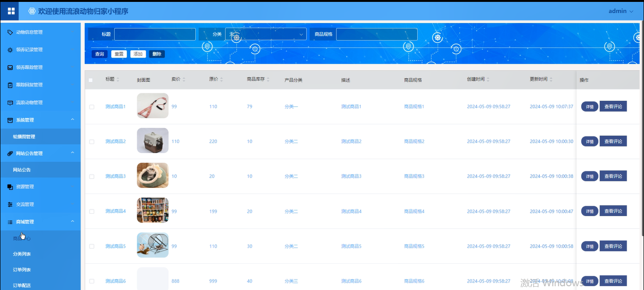Click 查看评论 for 测试商品2
The image size is (644, 290).
(613, 142)
